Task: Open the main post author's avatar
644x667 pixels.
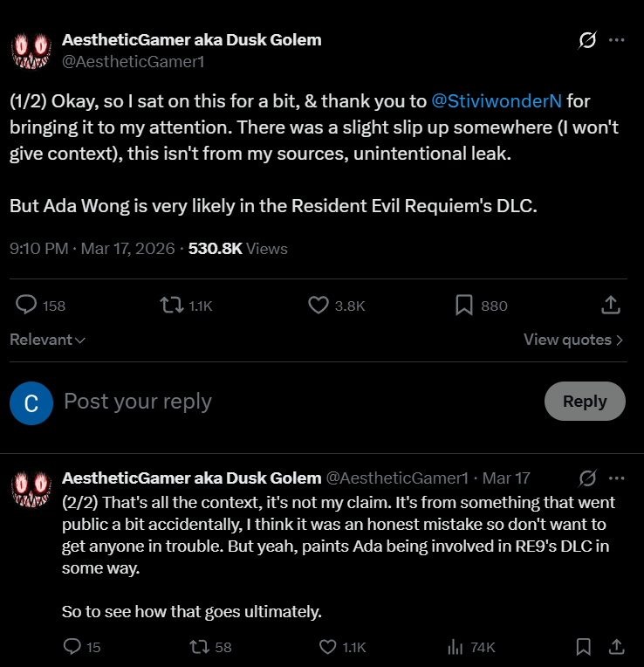Action: (31, 50)
